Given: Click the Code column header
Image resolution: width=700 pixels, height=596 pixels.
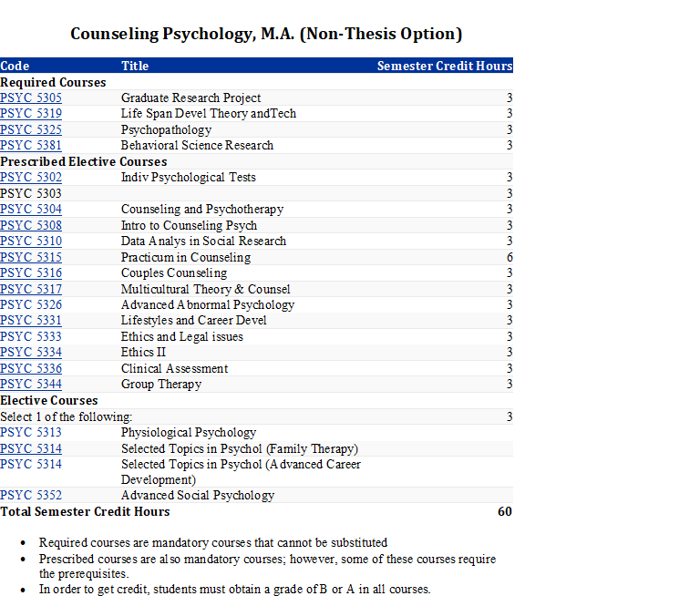Looking at the screenshot, I should pyautogui.click(x=15, y=66).
